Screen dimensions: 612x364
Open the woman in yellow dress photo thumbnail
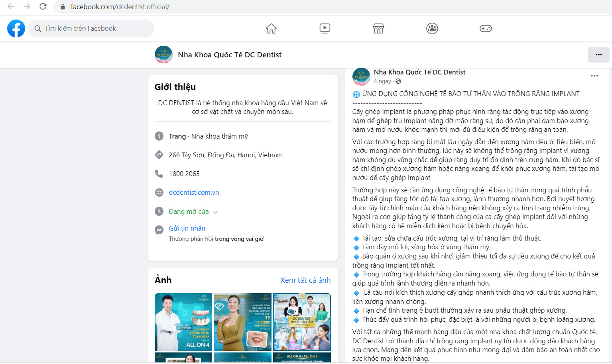coord(242,322)
